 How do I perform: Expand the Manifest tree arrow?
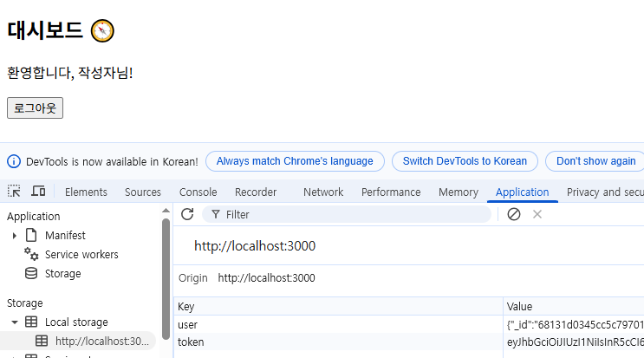[x=15, y=236]
